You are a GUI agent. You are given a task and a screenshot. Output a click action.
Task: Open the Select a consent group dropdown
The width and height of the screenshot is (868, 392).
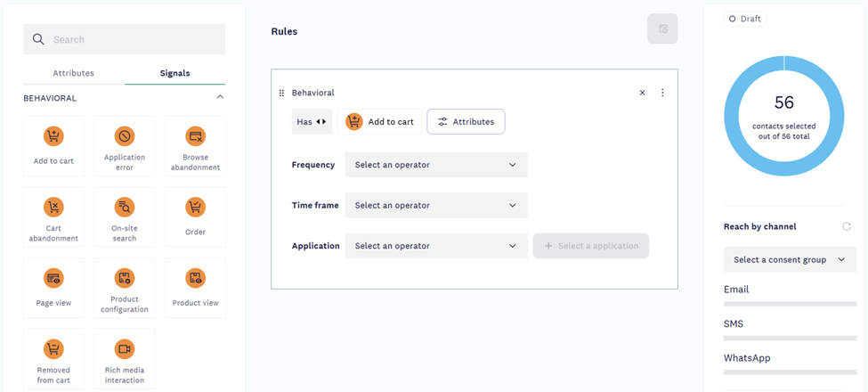click(x=790, y=260)
